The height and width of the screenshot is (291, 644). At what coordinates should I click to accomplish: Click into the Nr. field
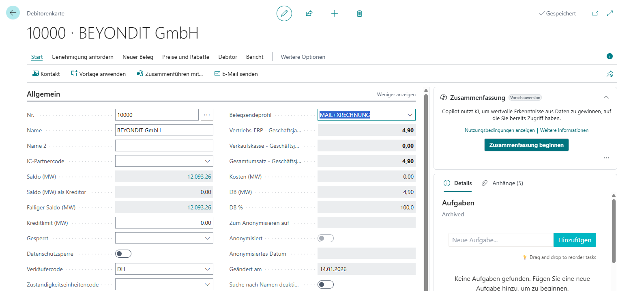(157, 115)
